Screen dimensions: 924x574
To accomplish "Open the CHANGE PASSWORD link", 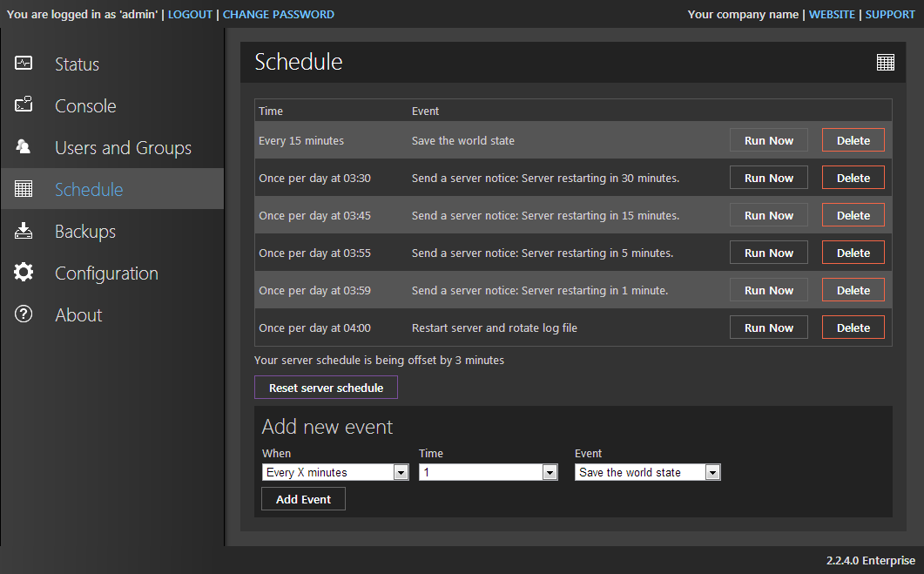I will tap(279, 14).
